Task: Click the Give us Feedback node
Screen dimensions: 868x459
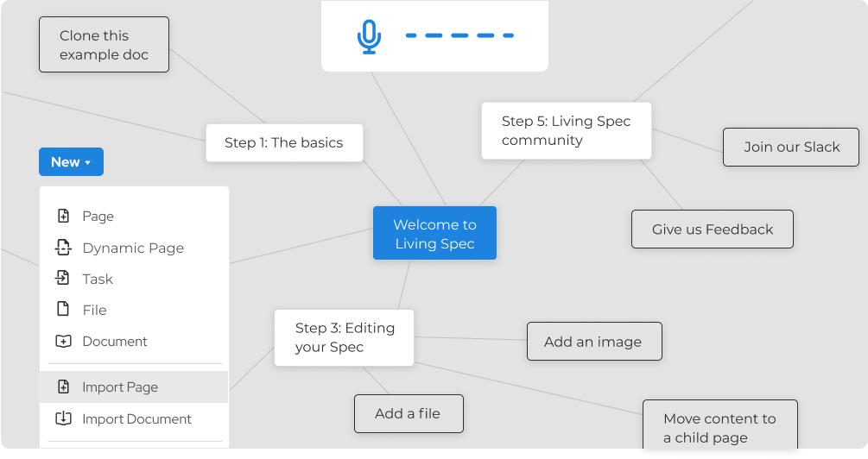Action: click(712, 229)
